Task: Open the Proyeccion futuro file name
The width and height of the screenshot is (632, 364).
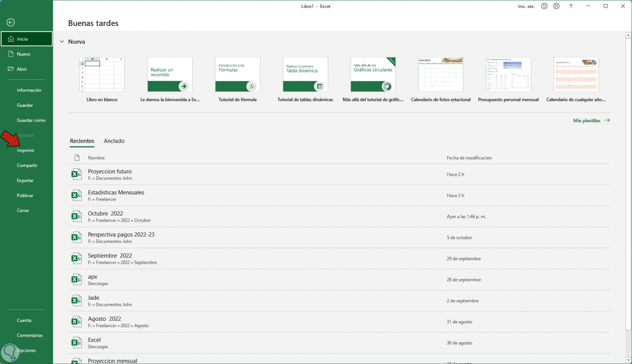Action: (x=110, y=171)
